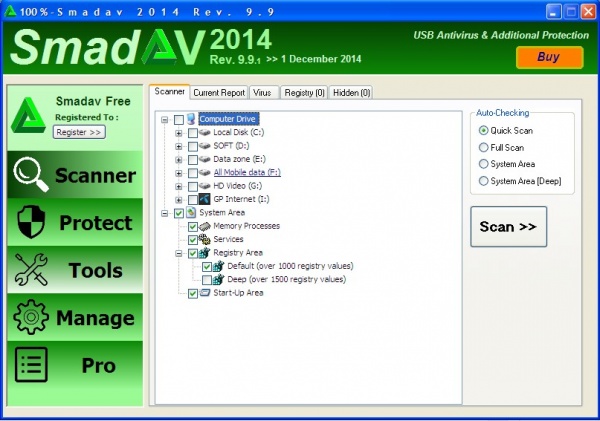Select the Scanner tab
The image size is (600, 421).
(x=170, y=92)
